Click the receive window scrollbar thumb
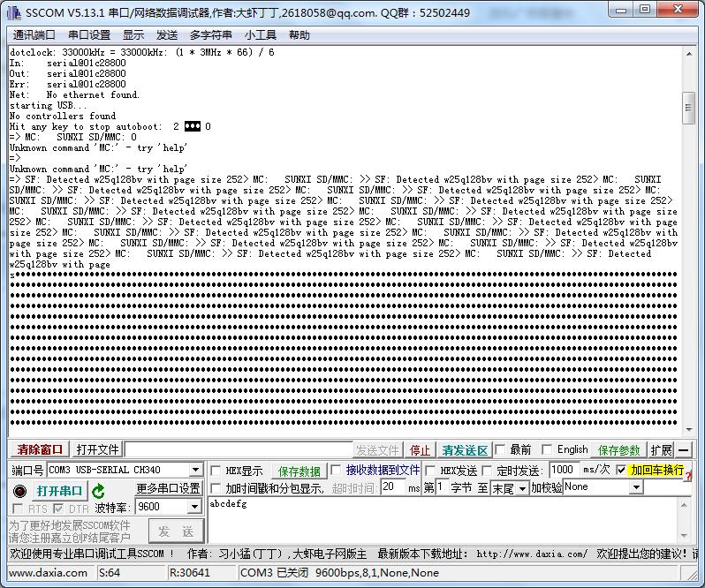 pos(688,108)
